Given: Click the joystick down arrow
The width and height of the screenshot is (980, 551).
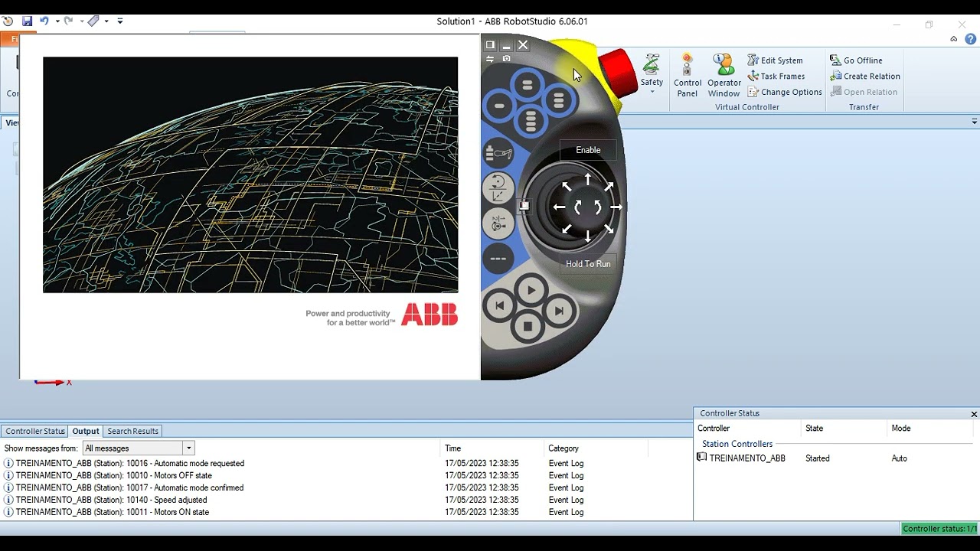Looking at the screenshot, I should (x=587, y=236).
